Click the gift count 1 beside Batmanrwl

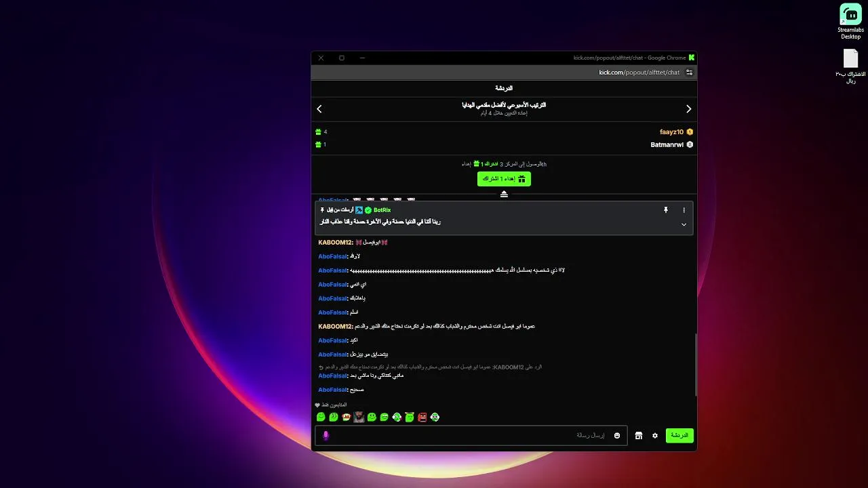point(325,144)
